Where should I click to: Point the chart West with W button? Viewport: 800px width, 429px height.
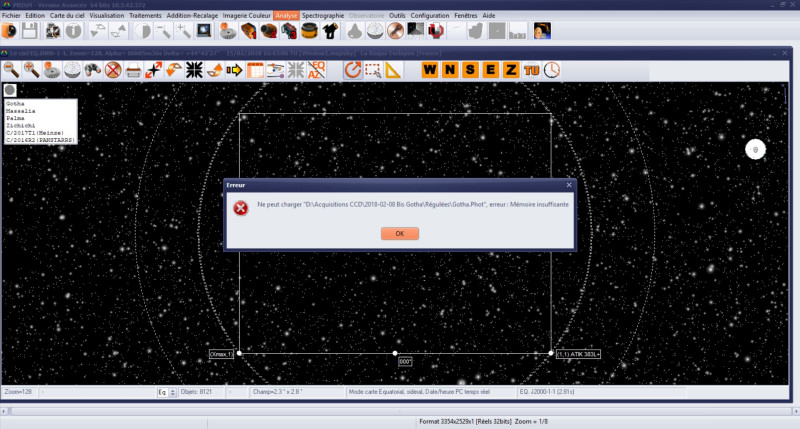click(430, 70)
